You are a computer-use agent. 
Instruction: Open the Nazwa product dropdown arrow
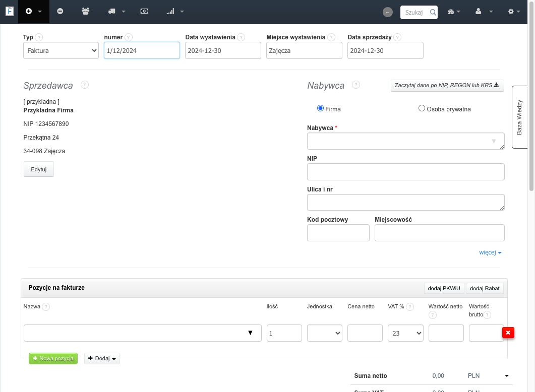251,333
